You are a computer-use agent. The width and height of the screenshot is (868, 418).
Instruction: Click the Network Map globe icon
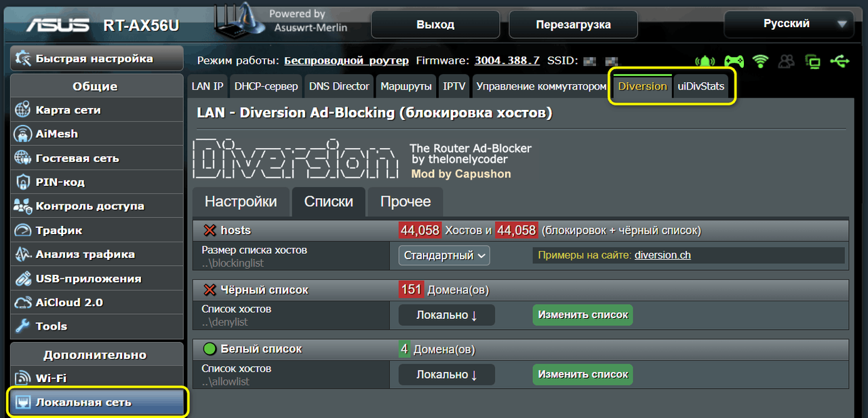click(23, 110)
